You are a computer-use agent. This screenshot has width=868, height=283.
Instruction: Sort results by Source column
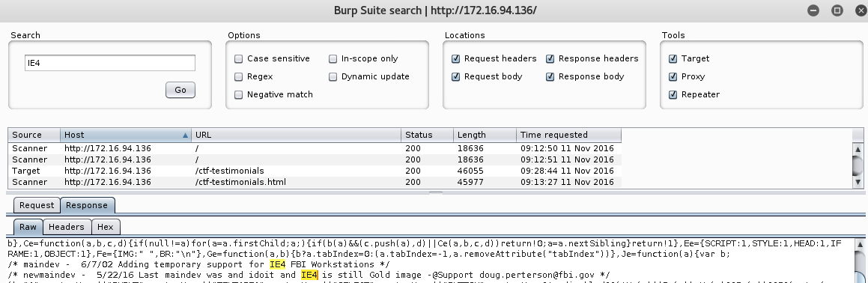pyautogui.click(x=34, y=135)
